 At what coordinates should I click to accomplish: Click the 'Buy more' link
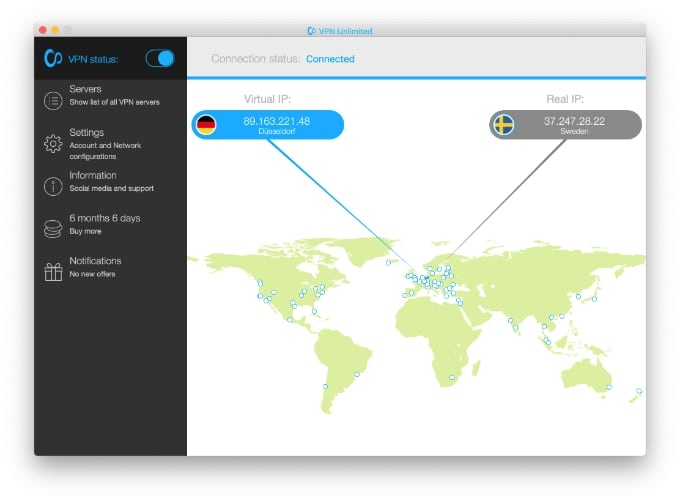click(85, 231)
